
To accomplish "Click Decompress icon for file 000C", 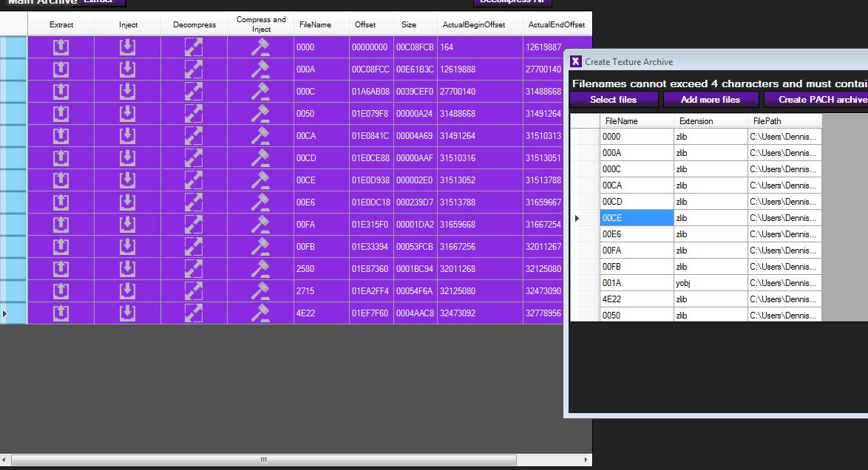I will point(194,92).
